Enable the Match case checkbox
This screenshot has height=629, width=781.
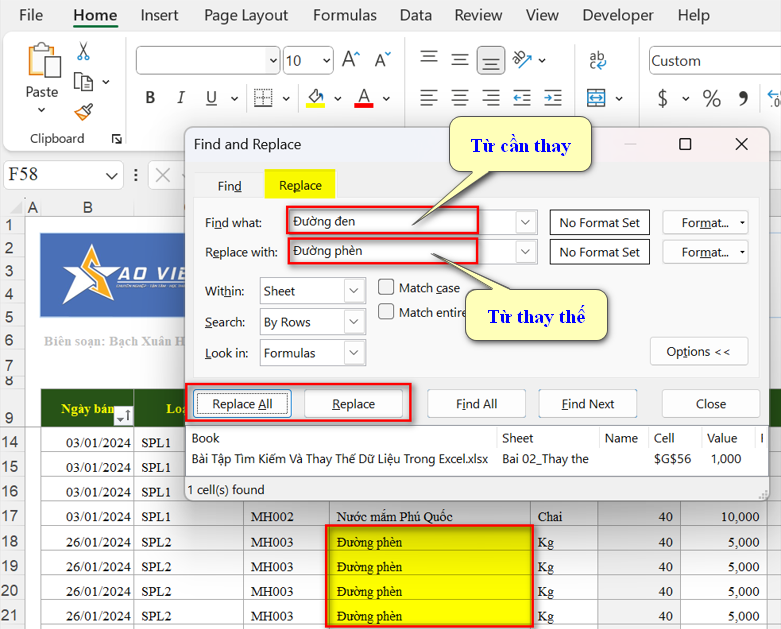pos(386,288)
